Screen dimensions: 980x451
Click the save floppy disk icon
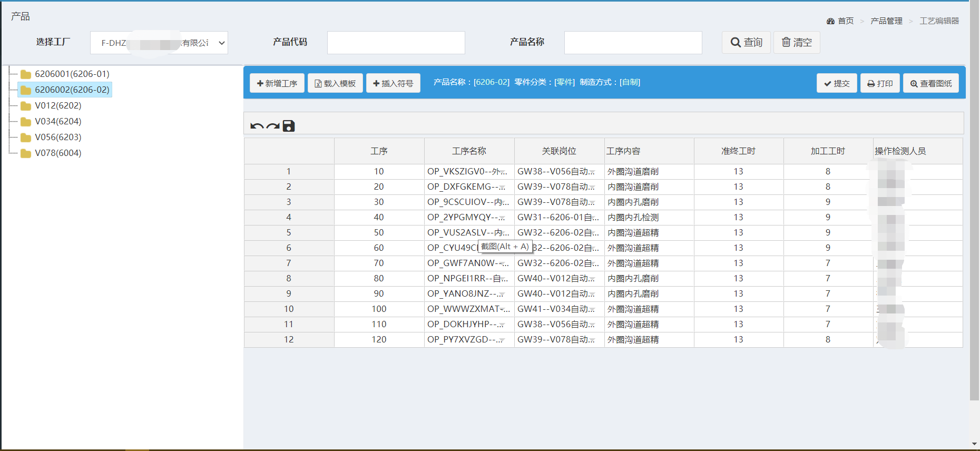click(289, 126)
